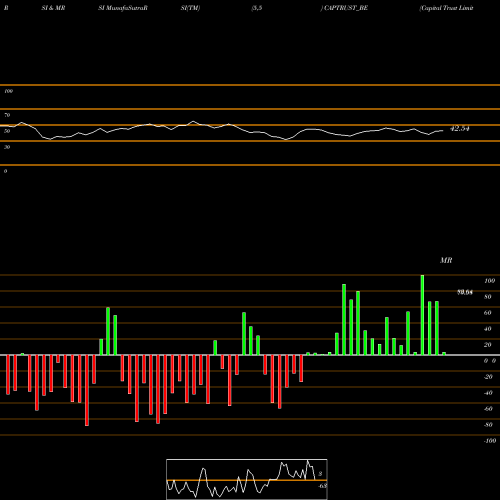The height and width of the screenshot is (500, 500).
Task: Click the 'B' header label
Action: point(6,8)
